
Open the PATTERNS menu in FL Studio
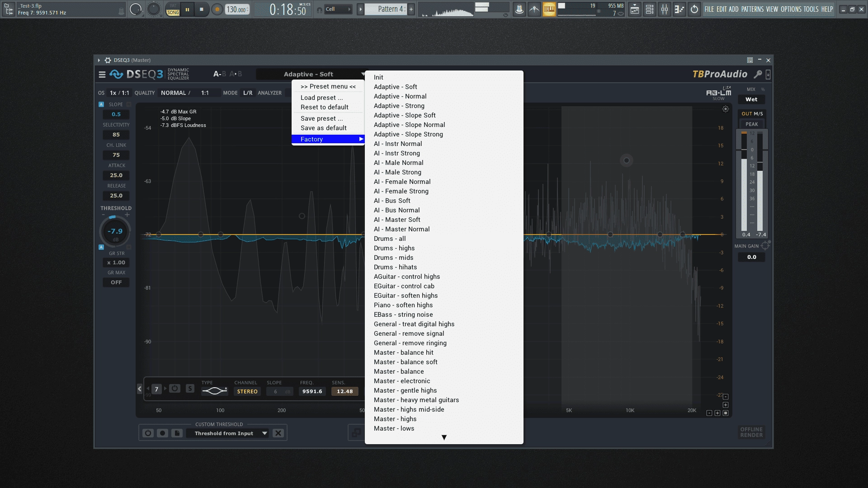tap(752, 9)
